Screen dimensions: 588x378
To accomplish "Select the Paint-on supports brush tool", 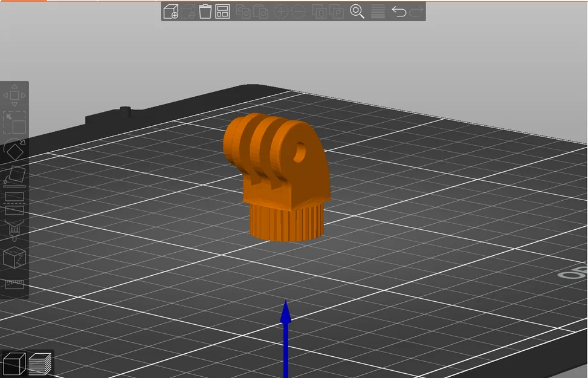I will pyautogui.click(x=15, y=230).
